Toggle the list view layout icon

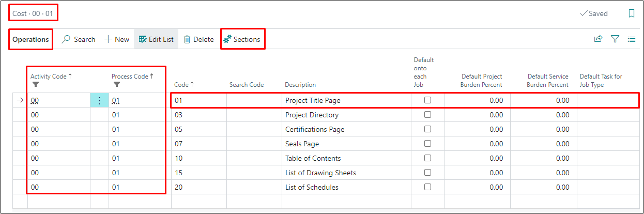[632, 39]
